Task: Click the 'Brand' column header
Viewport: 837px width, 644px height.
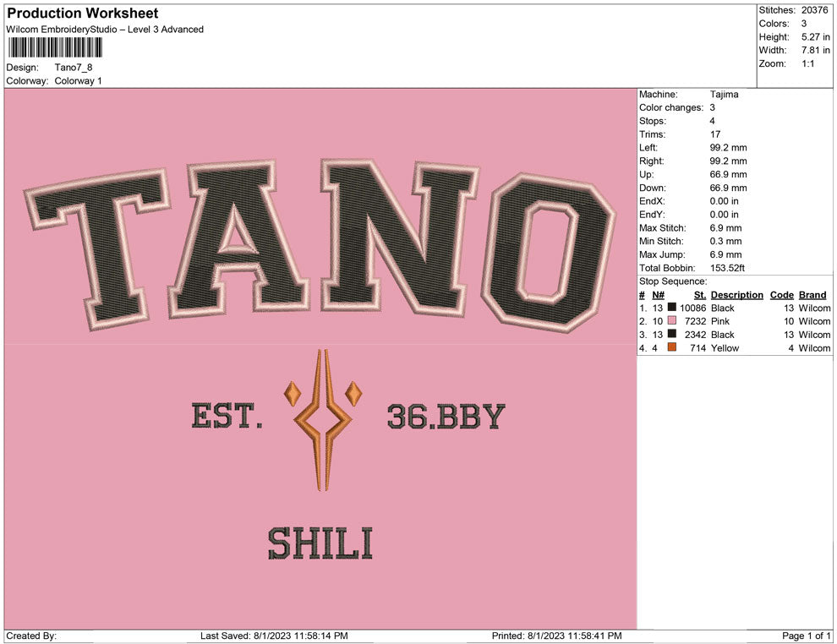Action: 812,295
